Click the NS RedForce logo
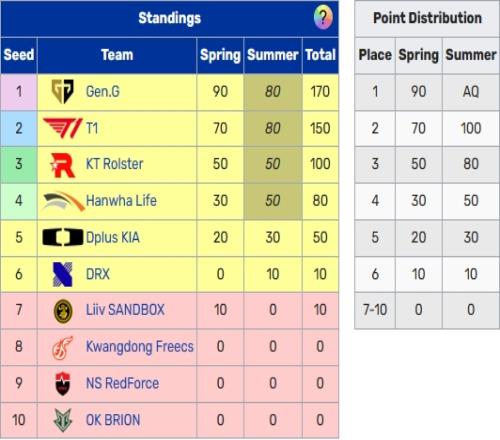500x440 pixels. (63, 384)
